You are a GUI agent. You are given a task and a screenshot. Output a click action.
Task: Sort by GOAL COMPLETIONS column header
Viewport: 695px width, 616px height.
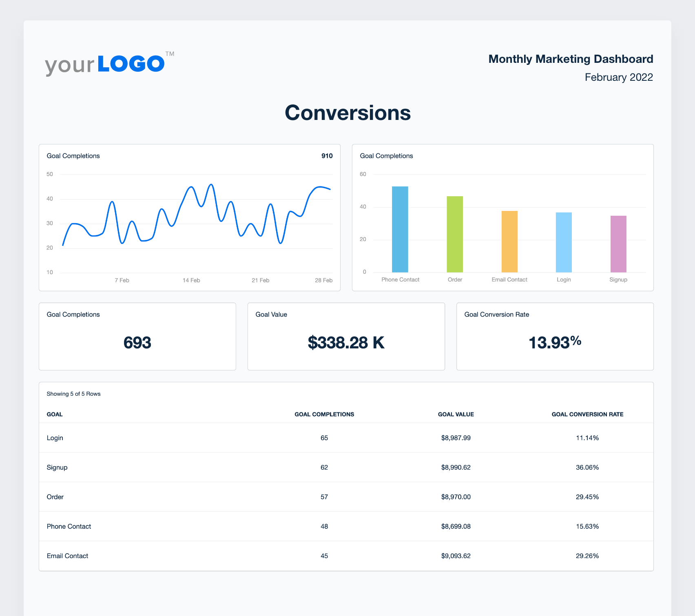[x=324, y=414]
